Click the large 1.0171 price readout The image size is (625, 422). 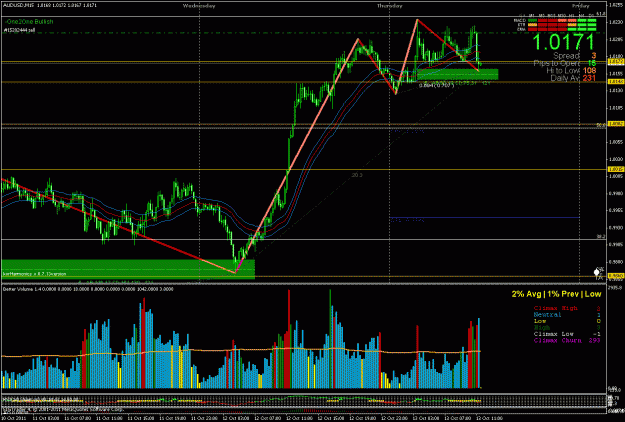[564, 42]
